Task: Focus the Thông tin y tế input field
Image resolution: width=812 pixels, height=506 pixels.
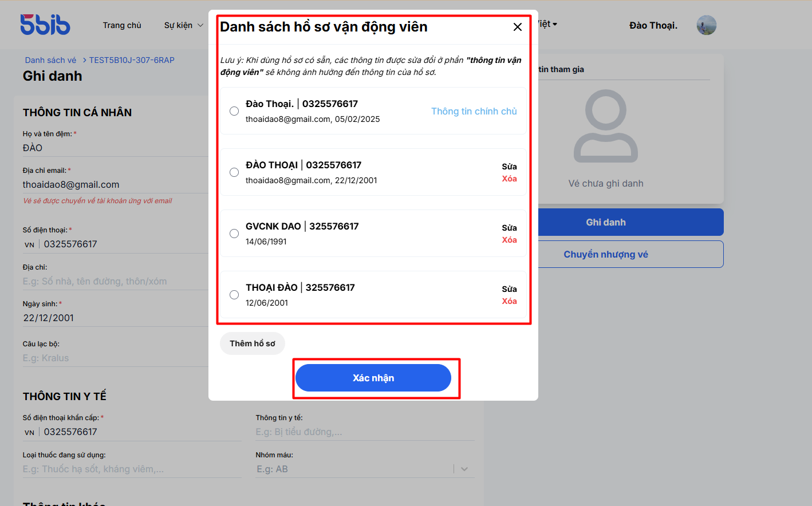Action: tap(365, 432)
